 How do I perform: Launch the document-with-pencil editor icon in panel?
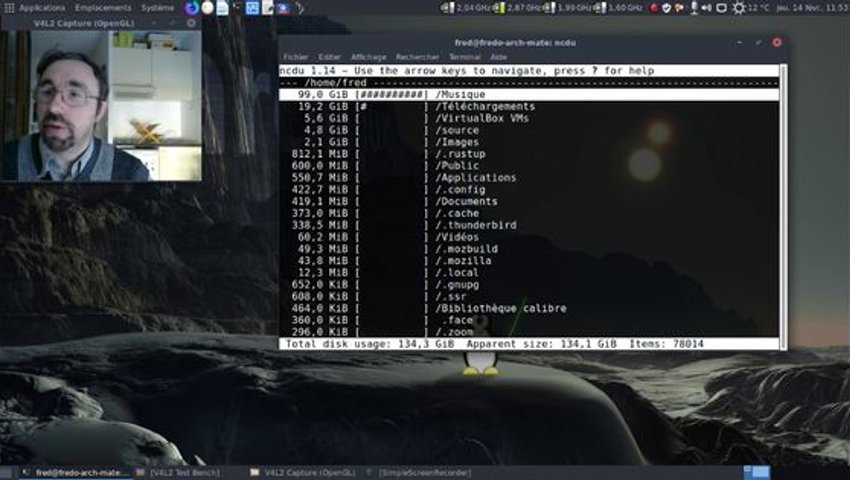point(268,8)
